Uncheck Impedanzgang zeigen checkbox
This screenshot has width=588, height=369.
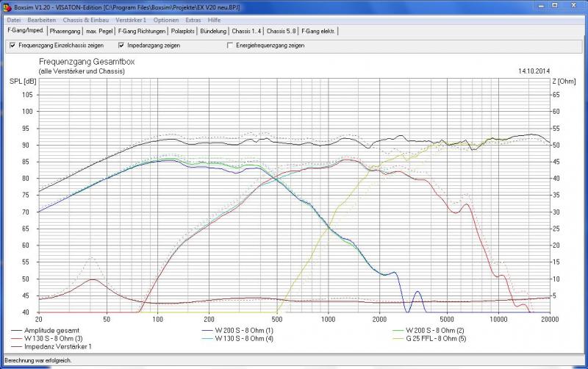click(x=121, y=46)
